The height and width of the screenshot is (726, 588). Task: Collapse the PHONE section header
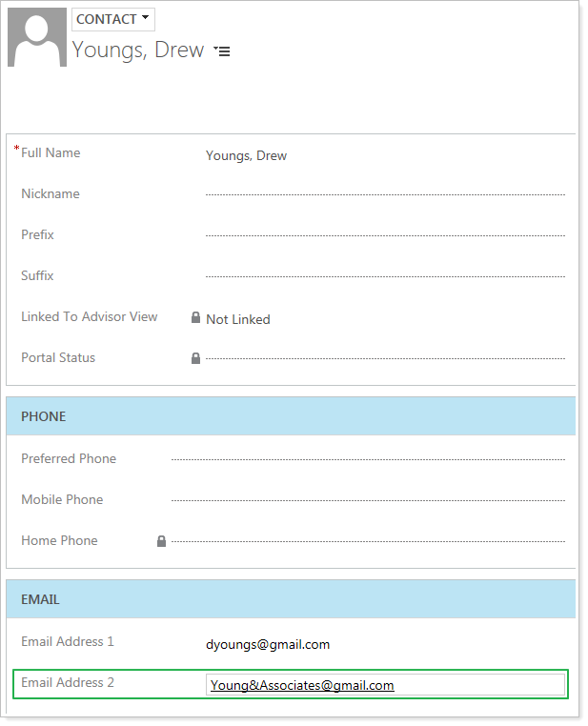tap(291, 416)
